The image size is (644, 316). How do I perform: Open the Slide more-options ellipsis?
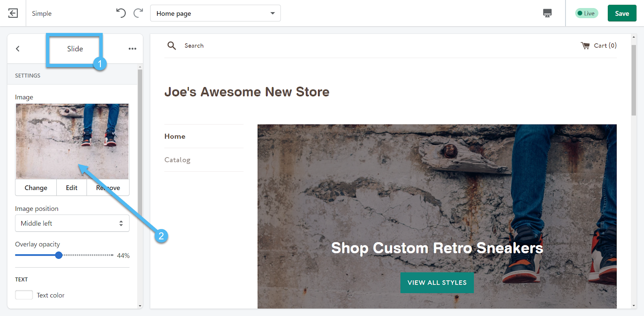132,49
